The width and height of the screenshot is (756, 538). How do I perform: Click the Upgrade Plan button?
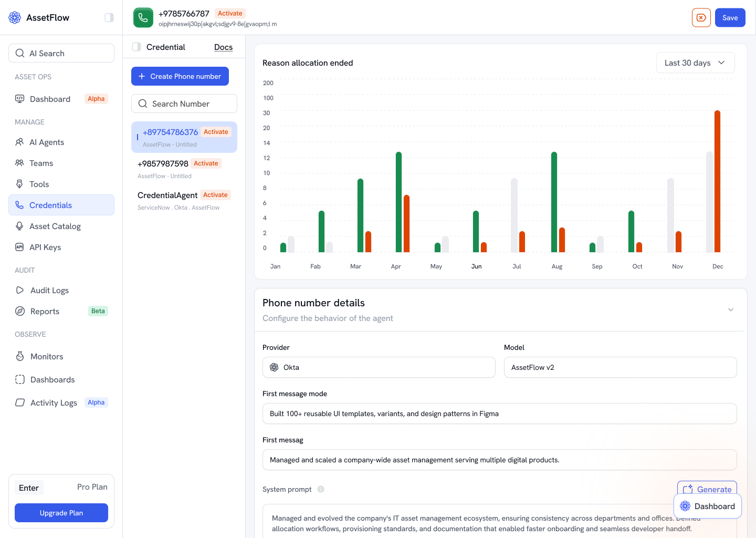(x=61, y=513)
